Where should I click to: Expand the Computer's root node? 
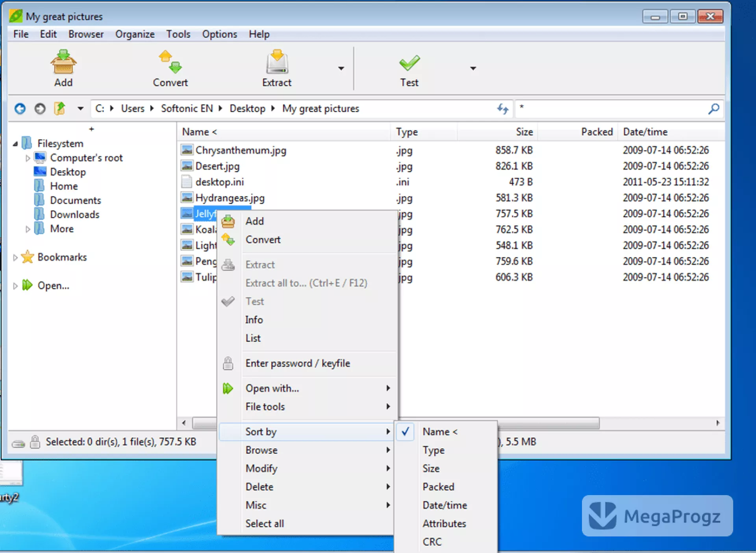28,158
